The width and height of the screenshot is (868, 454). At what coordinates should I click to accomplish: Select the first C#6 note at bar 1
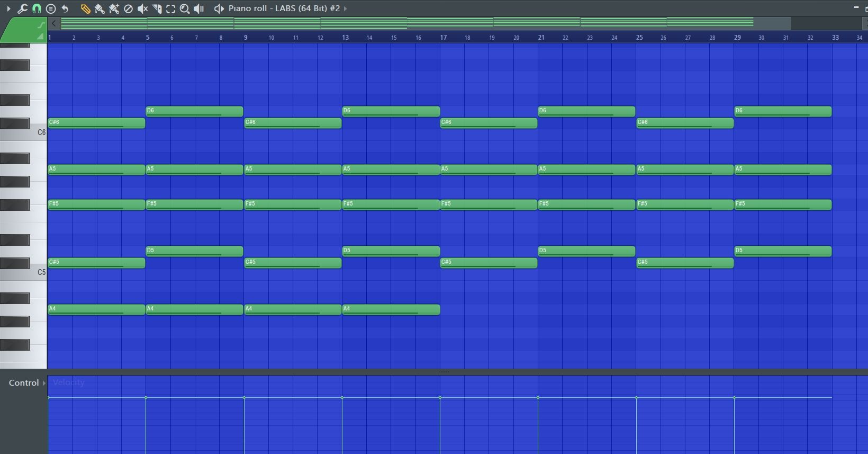96,123
